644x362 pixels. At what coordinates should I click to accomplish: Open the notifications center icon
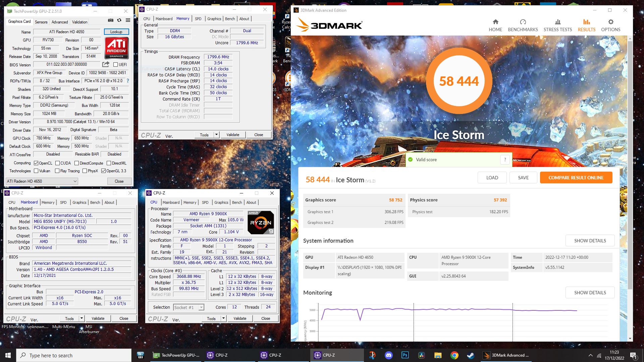633,355
